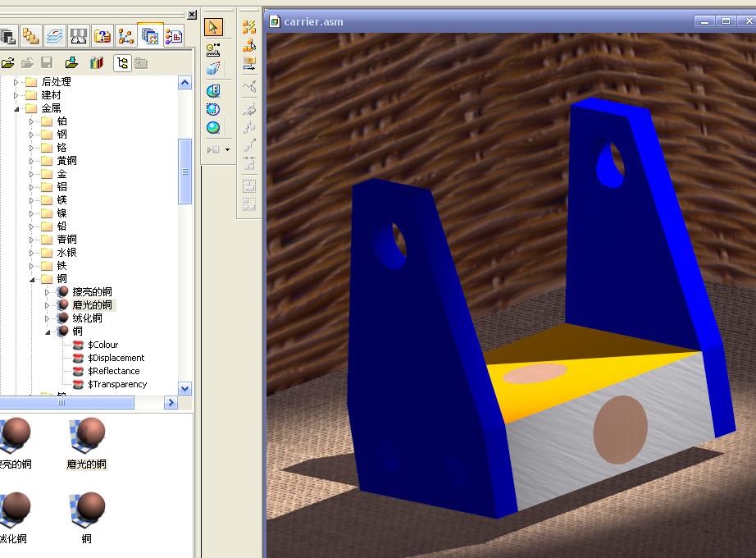
Task: Pick the 铜 sphere thumbnail in preview pane
Action: coord(87,509)
